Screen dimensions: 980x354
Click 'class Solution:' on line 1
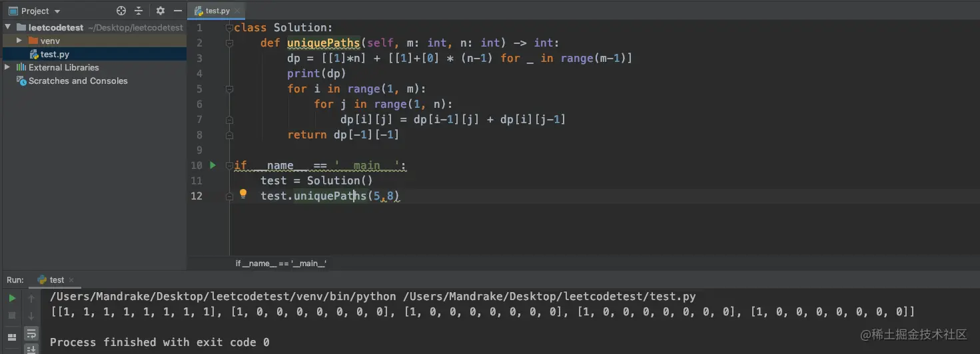(x=283, y=28)
